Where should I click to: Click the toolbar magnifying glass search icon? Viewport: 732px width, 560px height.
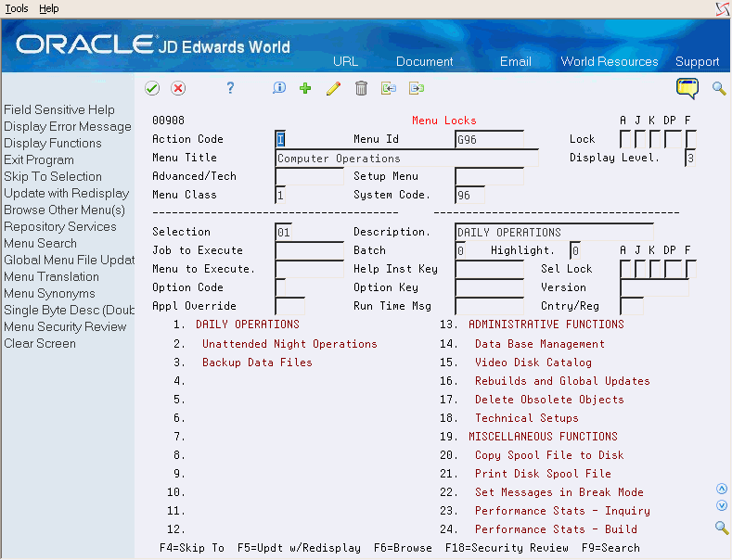click(x=719, y=88)
